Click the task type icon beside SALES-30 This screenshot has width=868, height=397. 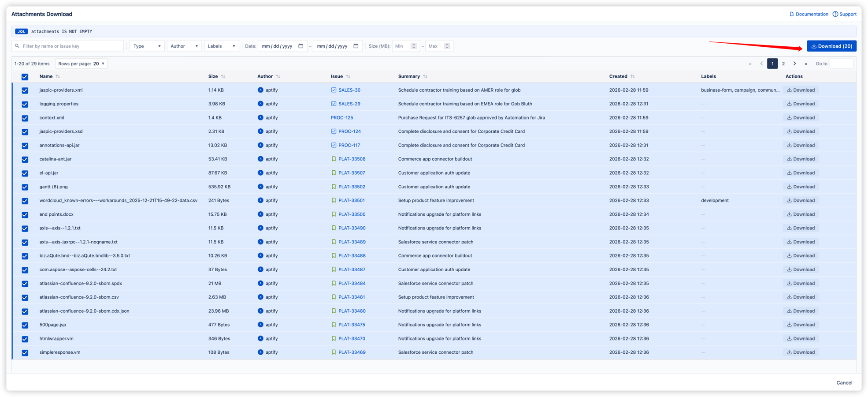(334, 90)
